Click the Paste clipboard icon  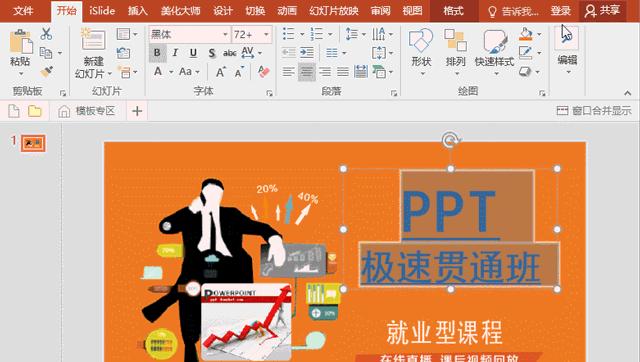[x=20, y=42]
